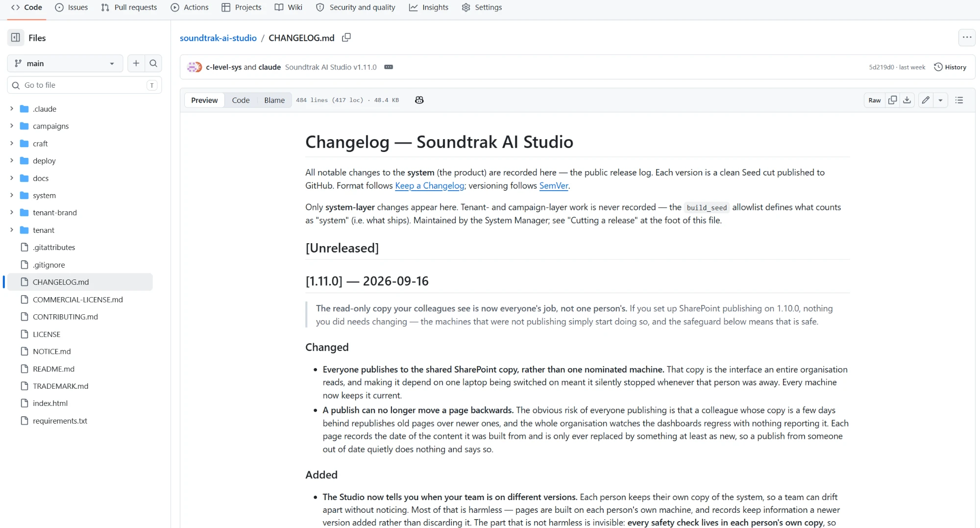The width and height of the screenshot is (980, 528).
Task: Open the Wiki tab
Action: (289, 7)
